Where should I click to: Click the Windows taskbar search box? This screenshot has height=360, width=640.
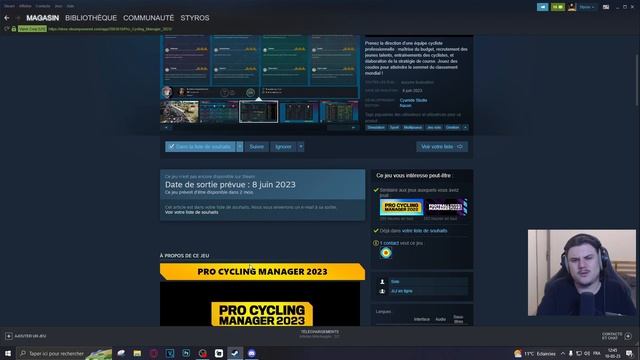(x=64, y=353)
